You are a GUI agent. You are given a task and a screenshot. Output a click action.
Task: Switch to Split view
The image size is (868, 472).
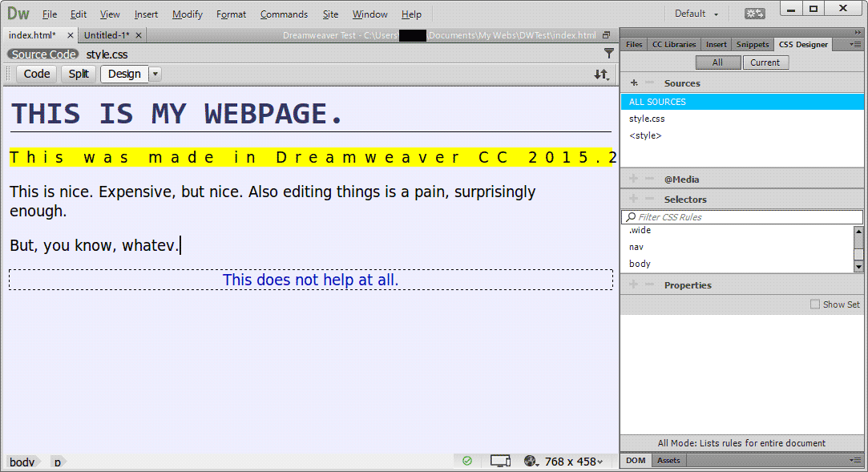[79, 74]
